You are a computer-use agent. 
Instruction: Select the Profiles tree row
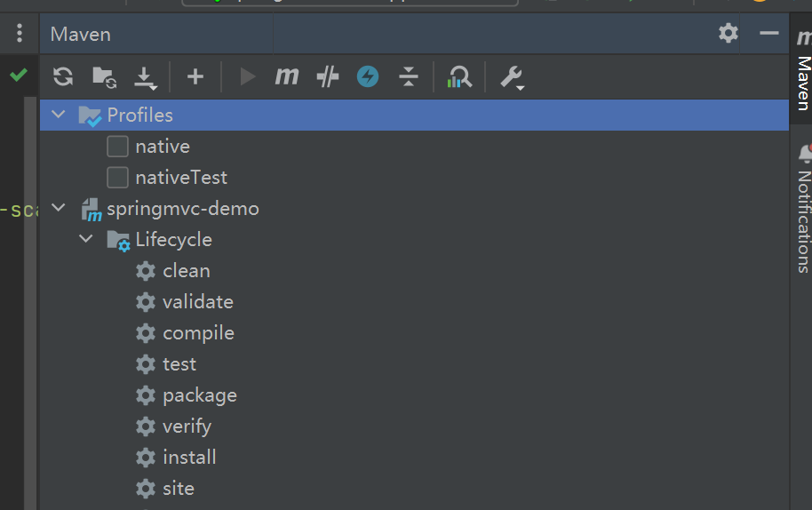click(x=414, y=115)
